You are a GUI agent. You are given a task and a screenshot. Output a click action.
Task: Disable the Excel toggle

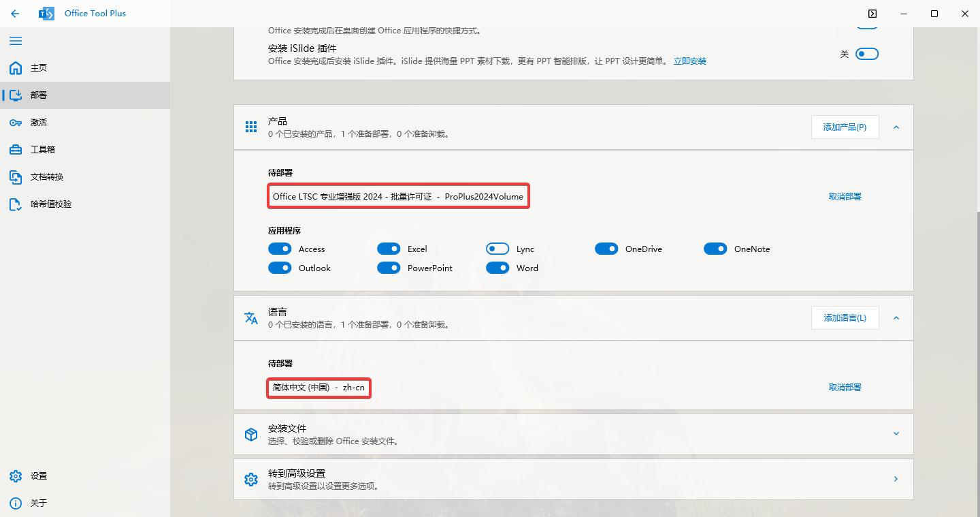tap(389, 249)
